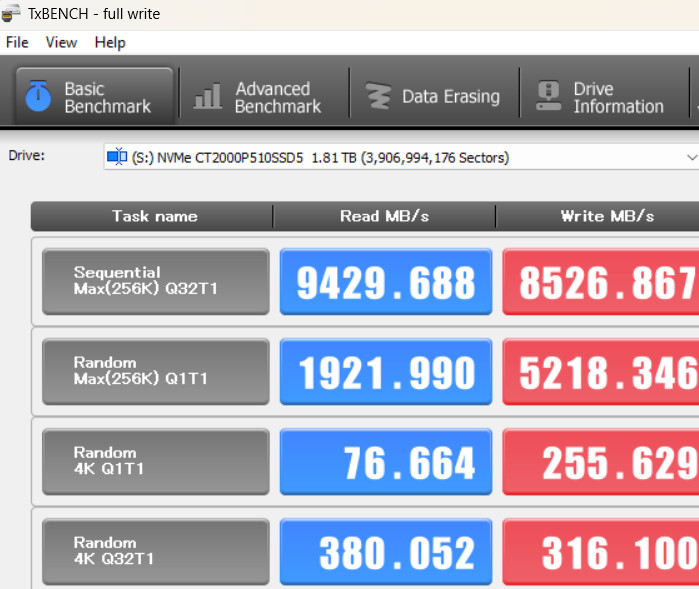Image resolution: width=699 pixels, height=589 pixels.
Task: Run the Random Max(256K) Q1T1 task
Action: [x=155, y=372]
